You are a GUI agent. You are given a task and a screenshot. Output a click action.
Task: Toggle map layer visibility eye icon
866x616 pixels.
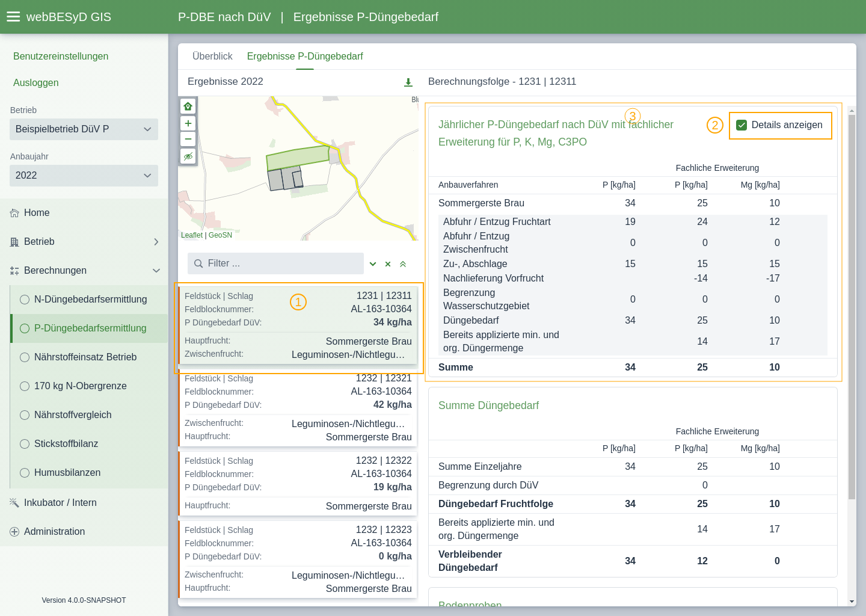(x=188, y=156)
